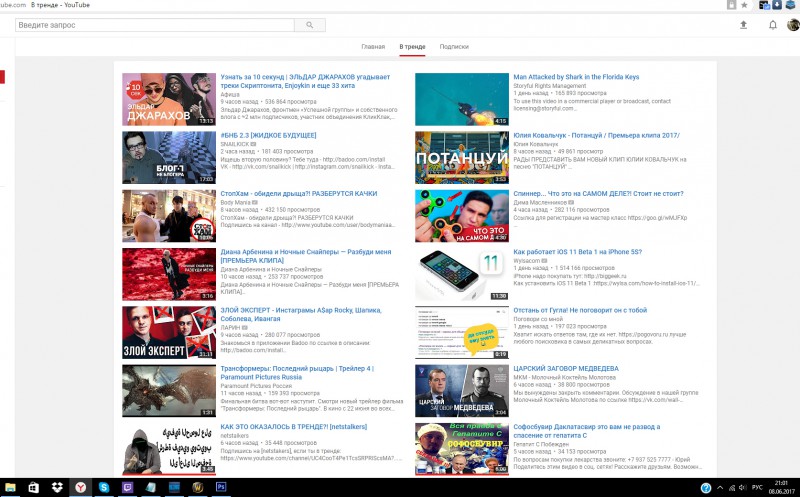Viewport: 800px width, 497px height.
Task: Open the ЛАРИН channel link
Action: click(x=230, y=327)
